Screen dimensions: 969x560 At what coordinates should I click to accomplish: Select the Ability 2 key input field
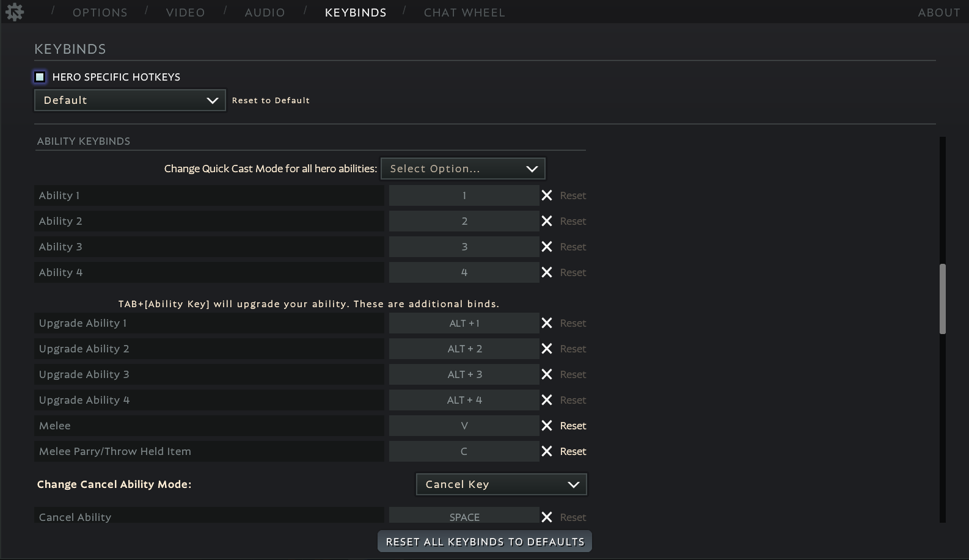point(464,221)
